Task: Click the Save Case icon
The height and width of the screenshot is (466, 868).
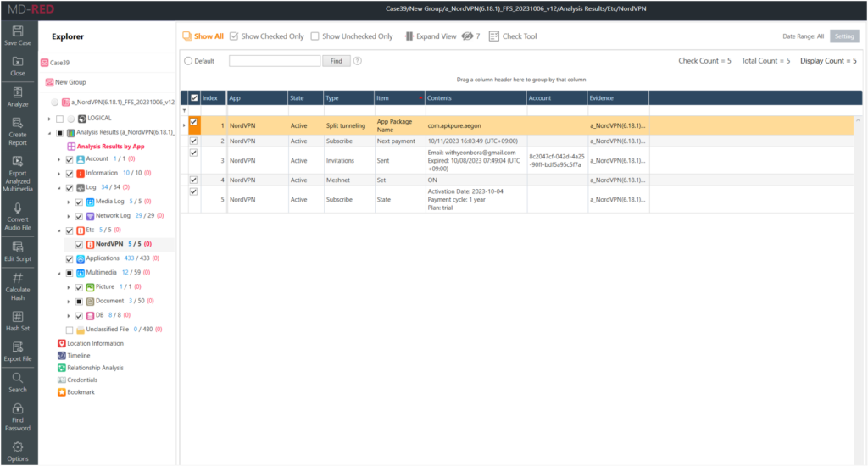Action: click(18, 32)
